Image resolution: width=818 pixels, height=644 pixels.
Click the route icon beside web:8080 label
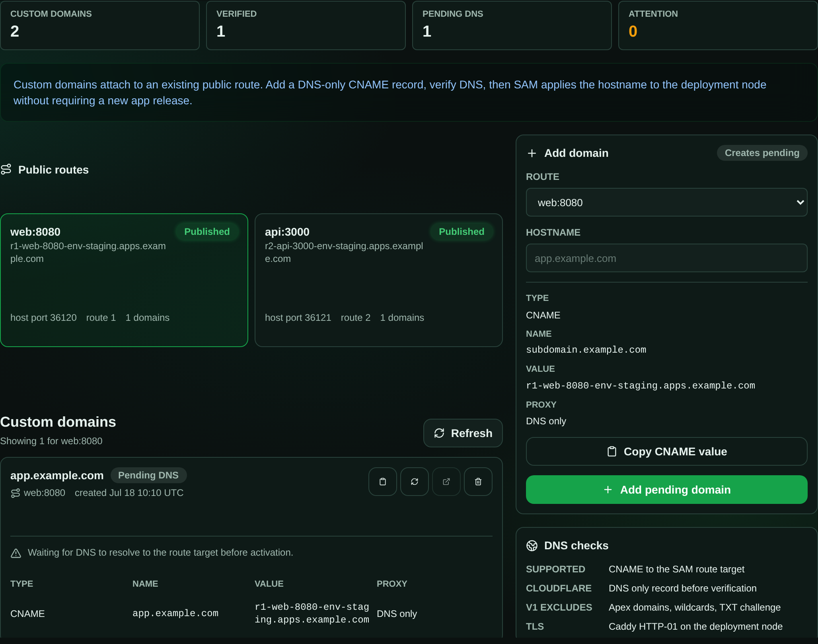[16, 493]
